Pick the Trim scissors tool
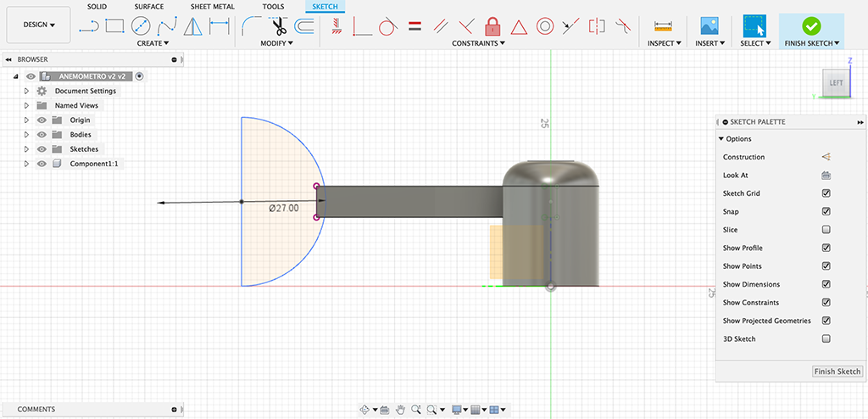The image size is (868, 419). point(279,25)
